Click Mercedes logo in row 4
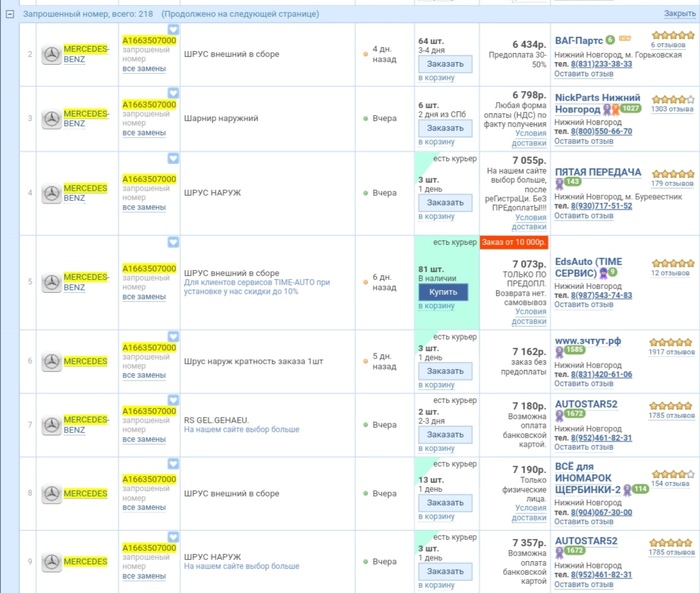700x593 pixels. (x=51, y=194)
